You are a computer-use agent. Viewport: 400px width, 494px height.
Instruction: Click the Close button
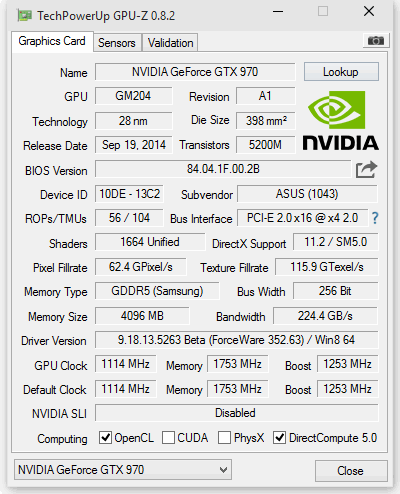coord(351,471)
